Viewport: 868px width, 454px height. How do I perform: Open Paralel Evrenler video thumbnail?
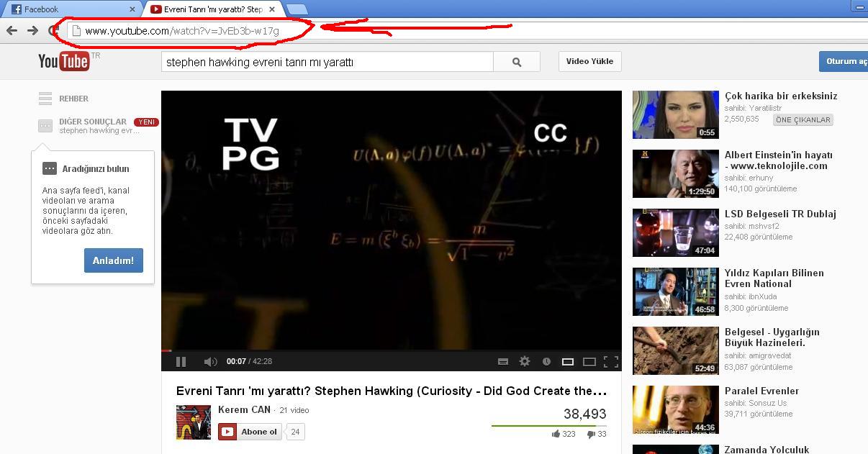point(675,409)
